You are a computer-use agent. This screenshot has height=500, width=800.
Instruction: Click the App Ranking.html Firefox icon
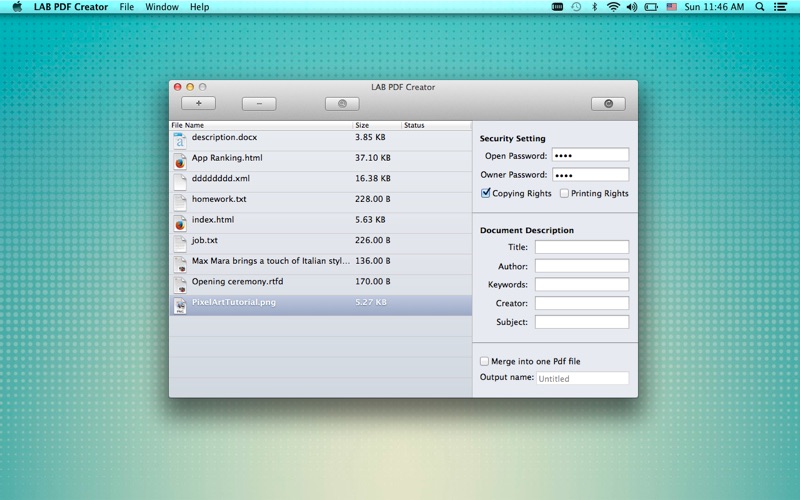pos(180,161)
